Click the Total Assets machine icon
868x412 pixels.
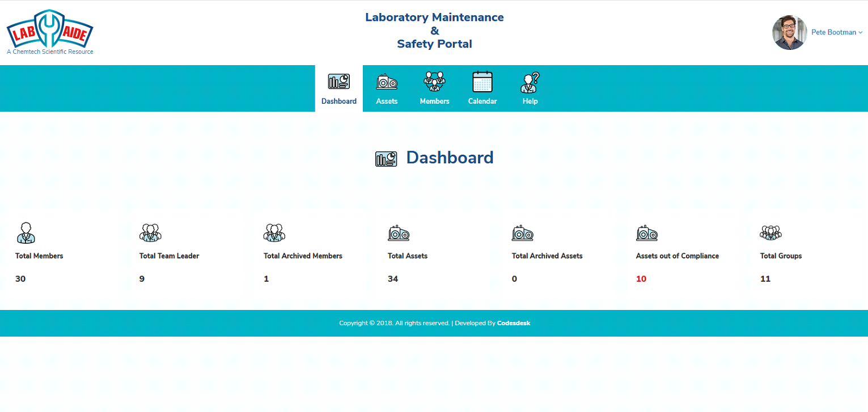point(399,233)
